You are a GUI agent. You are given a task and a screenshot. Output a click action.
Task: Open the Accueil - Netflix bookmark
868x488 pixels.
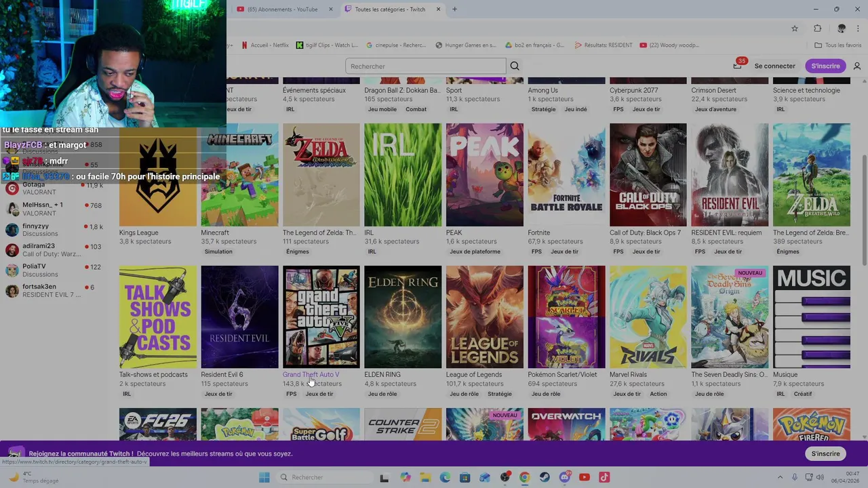264,45
